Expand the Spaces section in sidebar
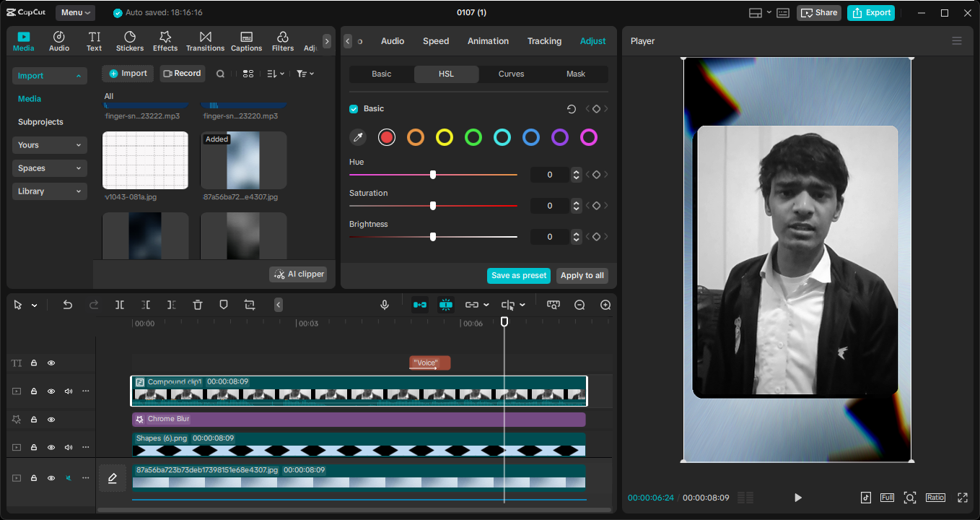Viewport: 980px width, 520px height. pyautogui.click(x=49, y=168)
